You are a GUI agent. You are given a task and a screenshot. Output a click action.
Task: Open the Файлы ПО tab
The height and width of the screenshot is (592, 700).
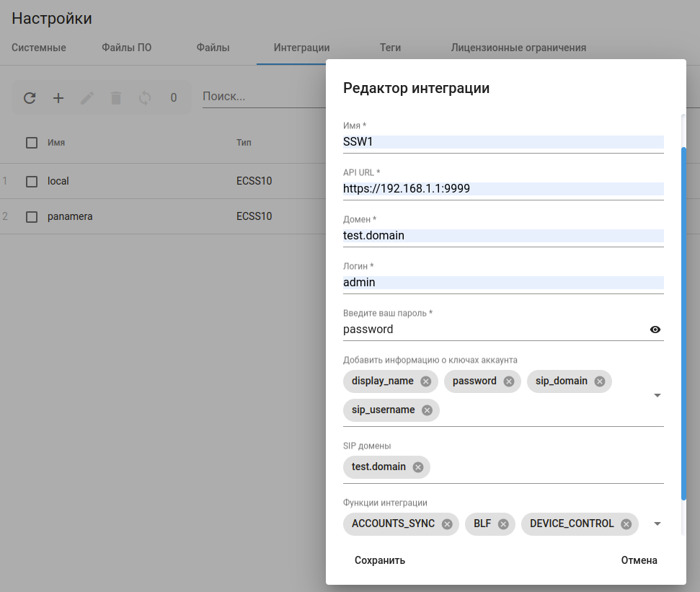126,48
